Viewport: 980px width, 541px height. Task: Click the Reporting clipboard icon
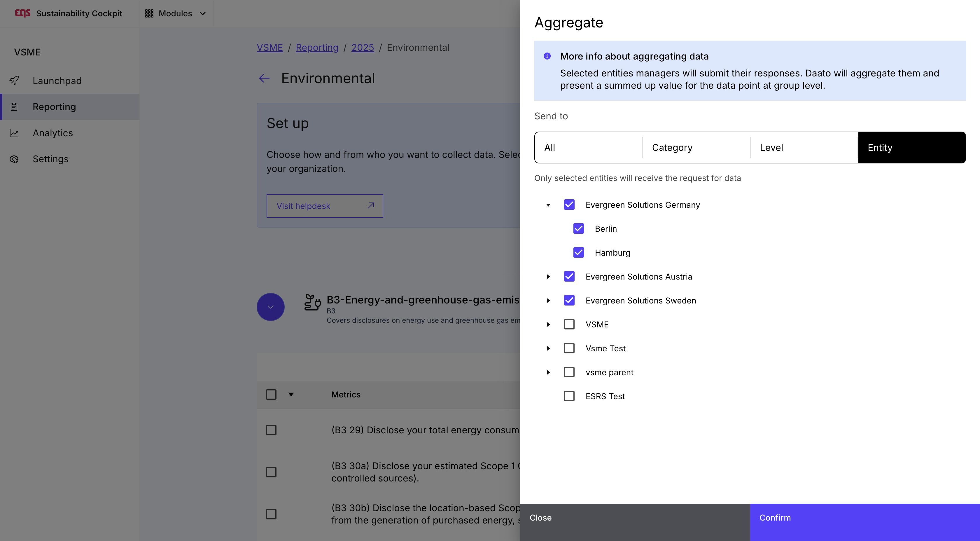click(14, 107)
